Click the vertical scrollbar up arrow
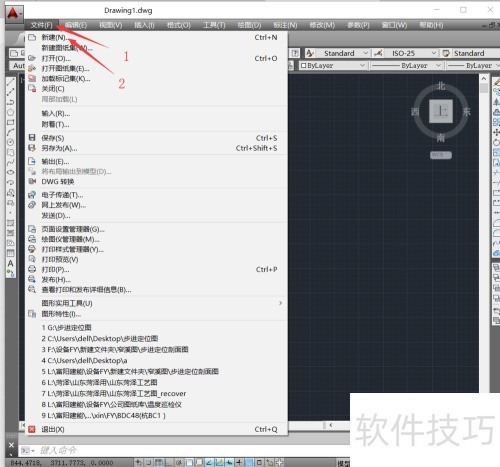 (484, 78)
